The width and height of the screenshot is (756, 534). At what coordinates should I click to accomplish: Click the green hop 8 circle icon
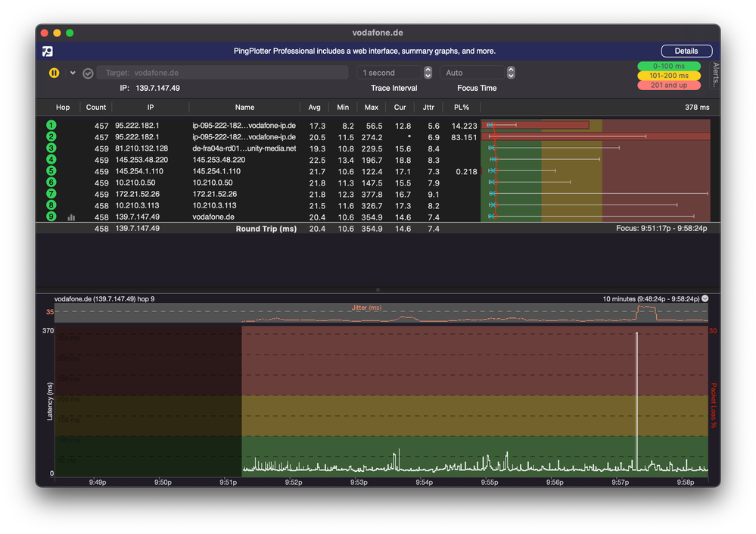point(51,205)
